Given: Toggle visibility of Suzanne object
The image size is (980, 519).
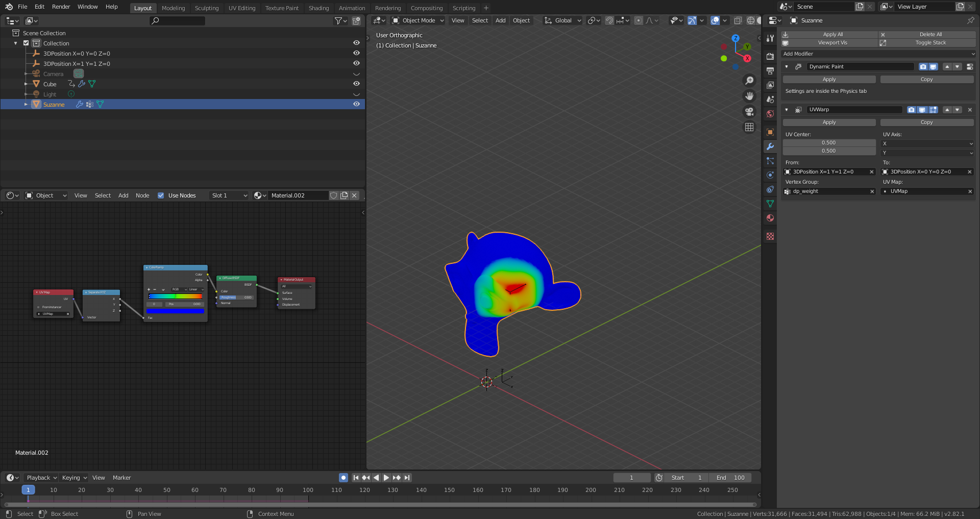Looking at the screenshot, I should pyautogui.click(x=356, y=104).
